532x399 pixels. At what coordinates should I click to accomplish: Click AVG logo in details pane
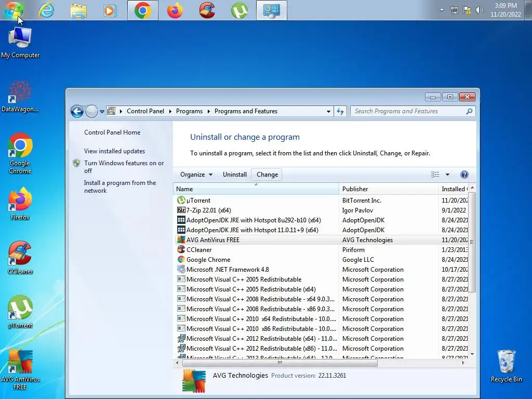pyautogui.click(x=194, y=381)
